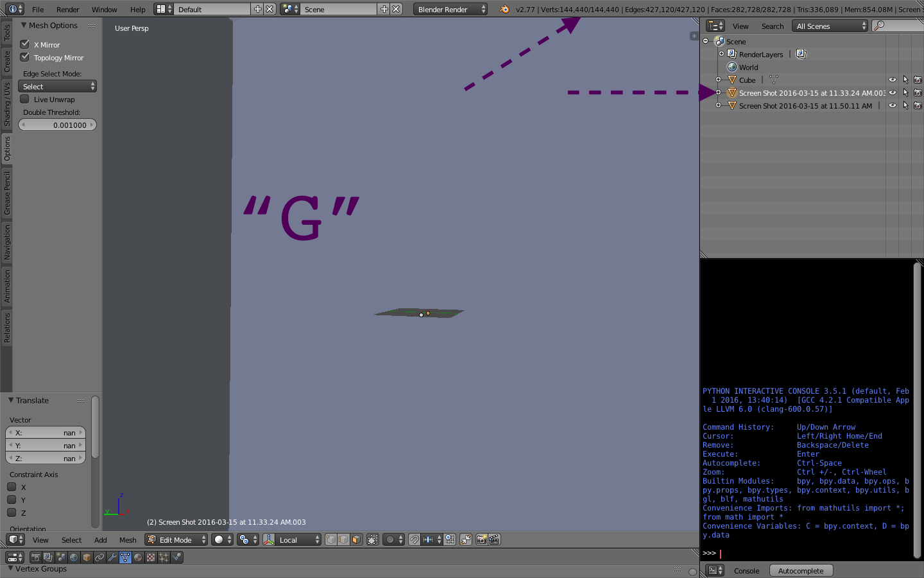Click the Cube mesh data icon in outliner
924x578 pixels.
[x=774, y=80]
